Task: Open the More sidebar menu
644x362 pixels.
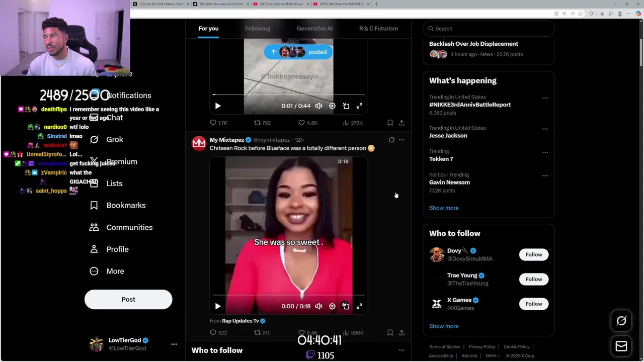Action: [107, 271]
